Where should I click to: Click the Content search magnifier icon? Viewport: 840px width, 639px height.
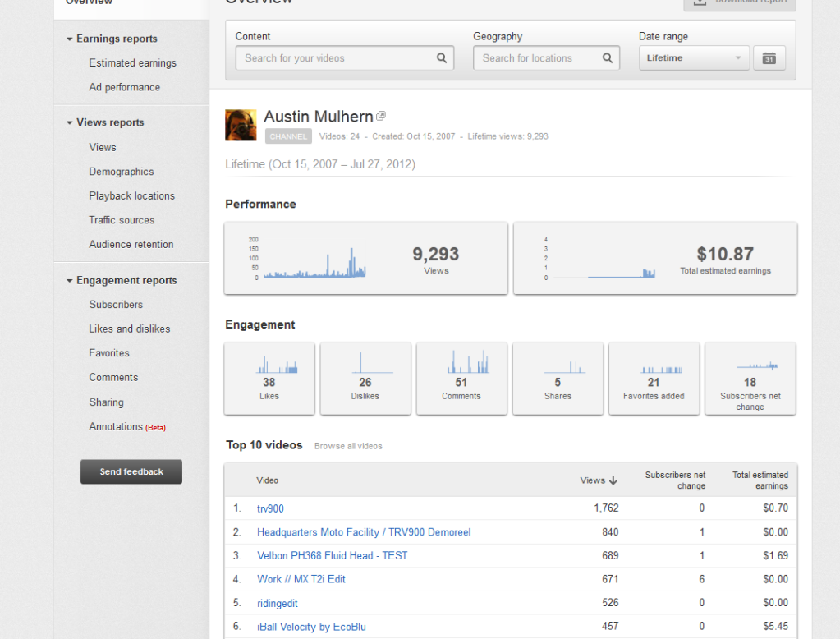click(442, 58)
